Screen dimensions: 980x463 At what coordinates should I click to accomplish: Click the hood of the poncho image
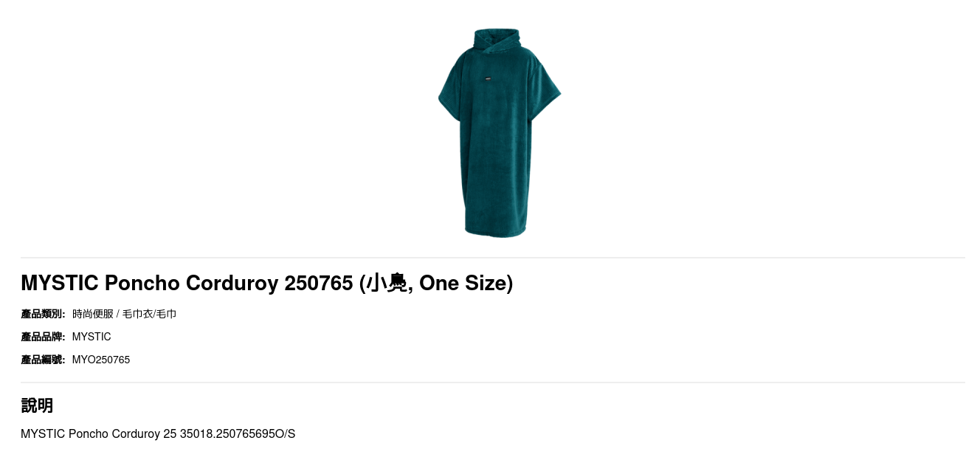(497, 42)
